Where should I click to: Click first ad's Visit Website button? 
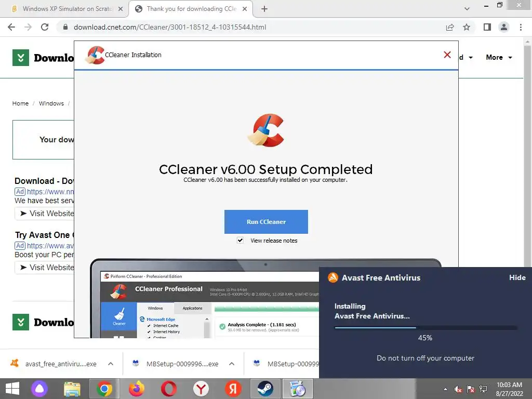coord(45,214)
